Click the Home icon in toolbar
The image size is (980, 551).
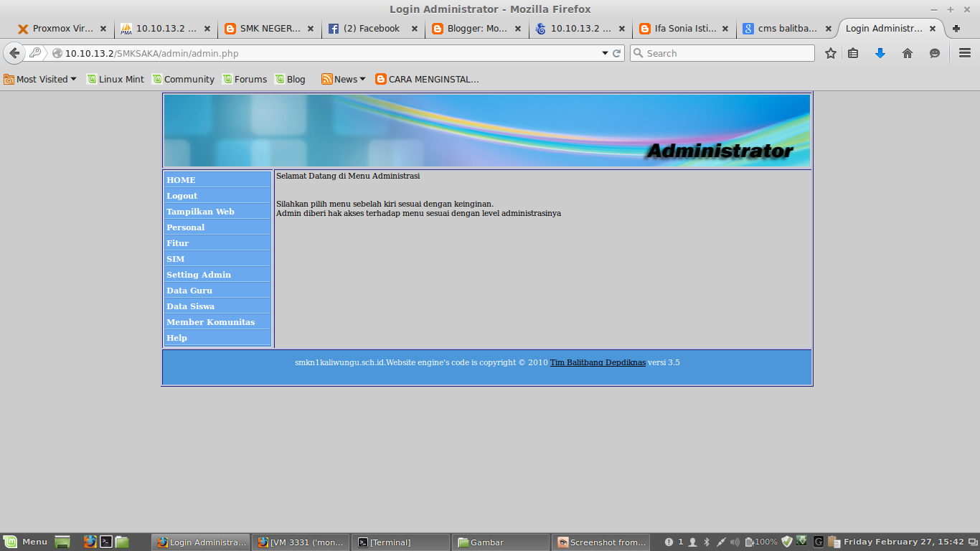click(907, 53)
